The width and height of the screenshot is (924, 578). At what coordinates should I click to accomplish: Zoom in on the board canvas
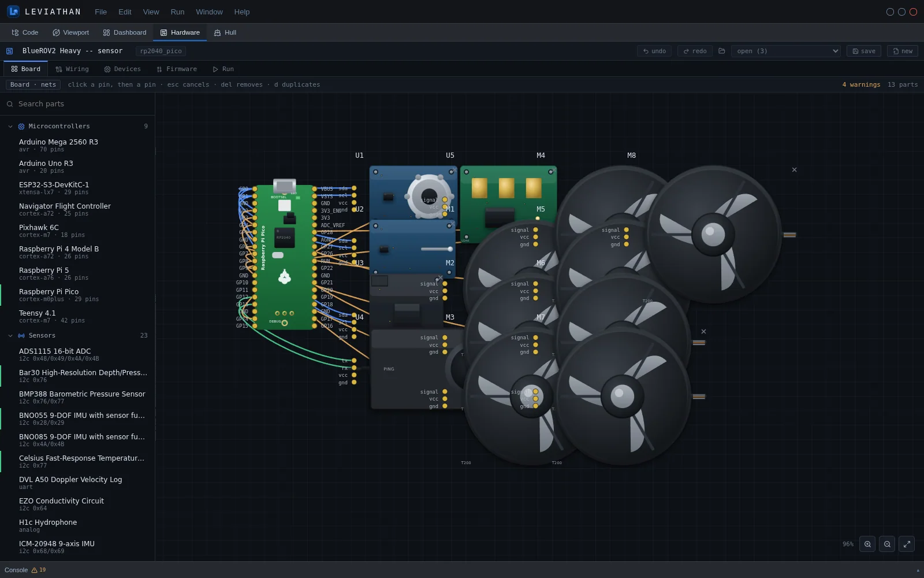[867, 544]
